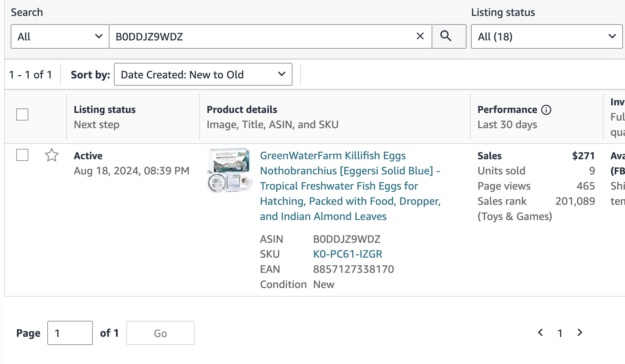Open Sort by 'Date Created: New to Old' dropdown
Viewport: 625px width, 364px height.
coord(203,74)
